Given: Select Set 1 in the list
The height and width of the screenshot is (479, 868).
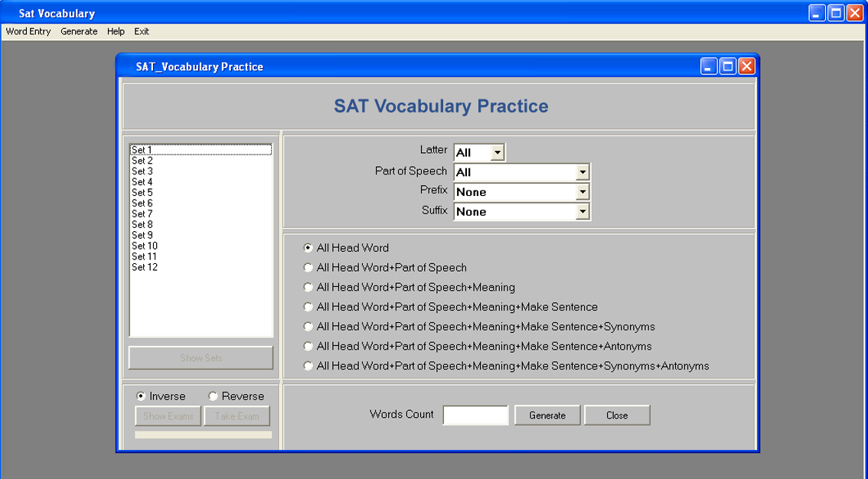Looking at the screenshot, I should (142, 150).
